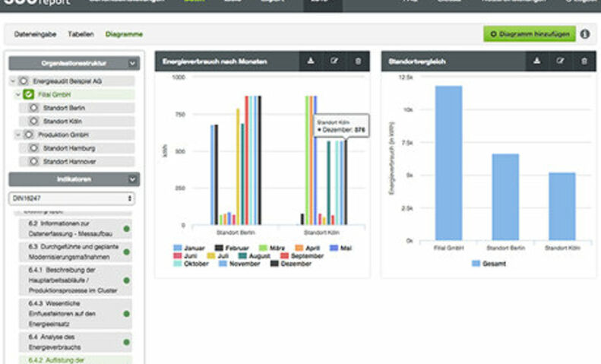Select the Standort Berlin radio button
Viewport: 601px width, 364px height.
(33, 109)
